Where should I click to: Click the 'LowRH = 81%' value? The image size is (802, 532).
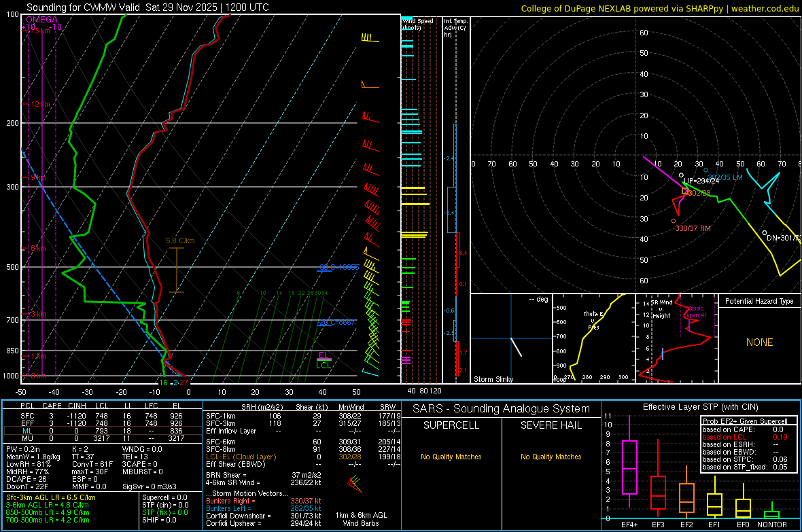tap(28, 464)
